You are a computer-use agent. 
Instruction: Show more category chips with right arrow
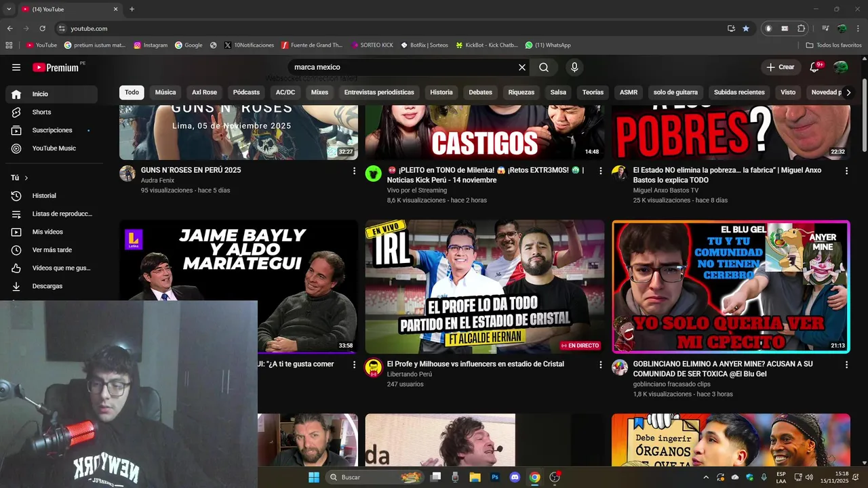pos(848,93)
